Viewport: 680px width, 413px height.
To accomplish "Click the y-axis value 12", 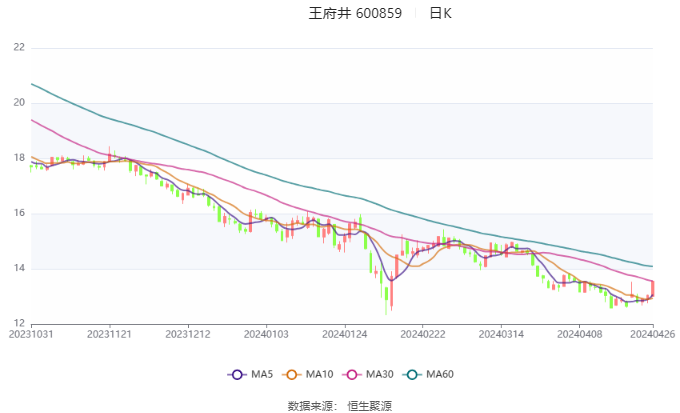I will 19,323.
